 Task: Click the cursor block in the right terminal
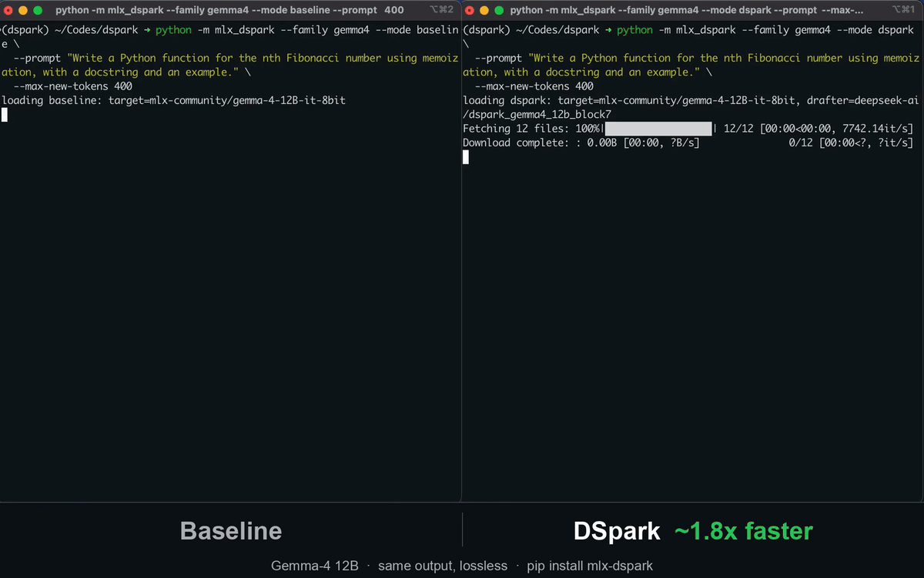point(465,157)
